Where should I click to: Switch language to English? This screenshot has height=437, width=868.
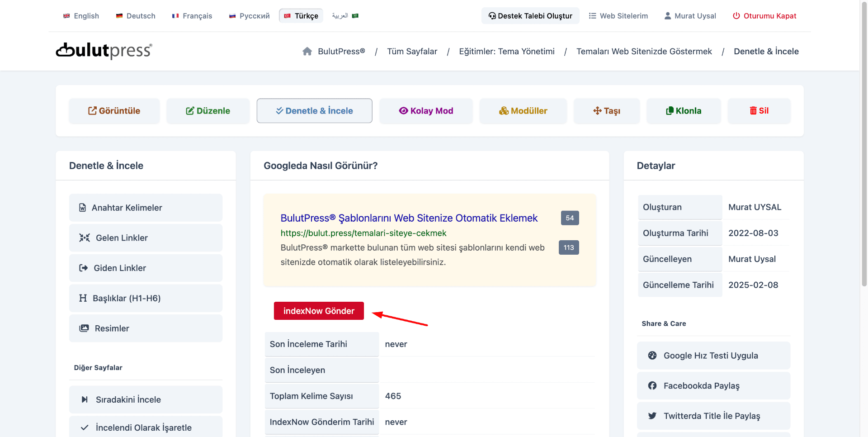coord(81,16)
